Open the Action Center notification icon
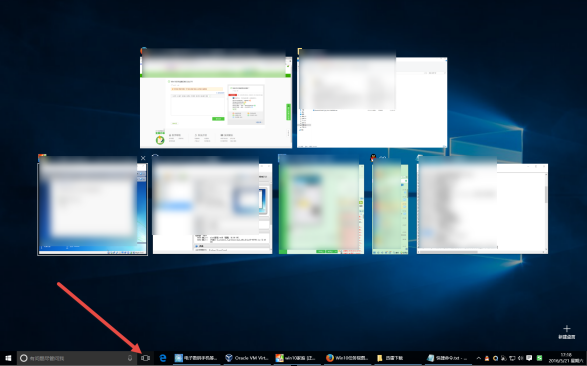 click(x=529, y=358)
